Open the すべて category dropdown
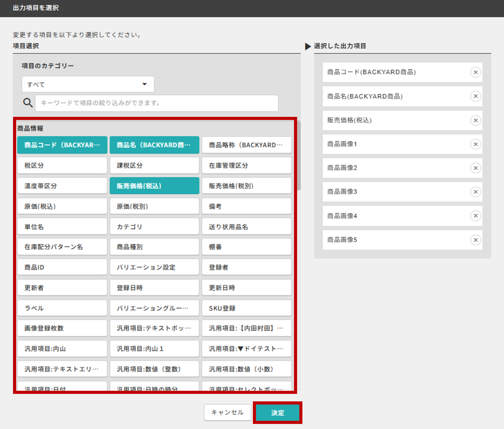The width and height of the screenshot is (504, 429). pos(88,84)
